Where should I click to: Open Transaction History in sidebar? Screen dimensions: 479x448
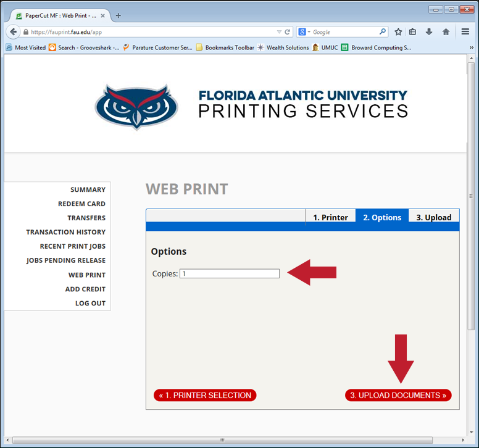[65, 232]
